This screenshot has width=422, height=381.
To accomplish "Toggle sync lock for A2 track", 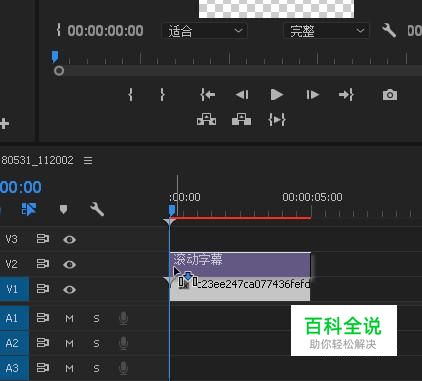I will point(43,342).
